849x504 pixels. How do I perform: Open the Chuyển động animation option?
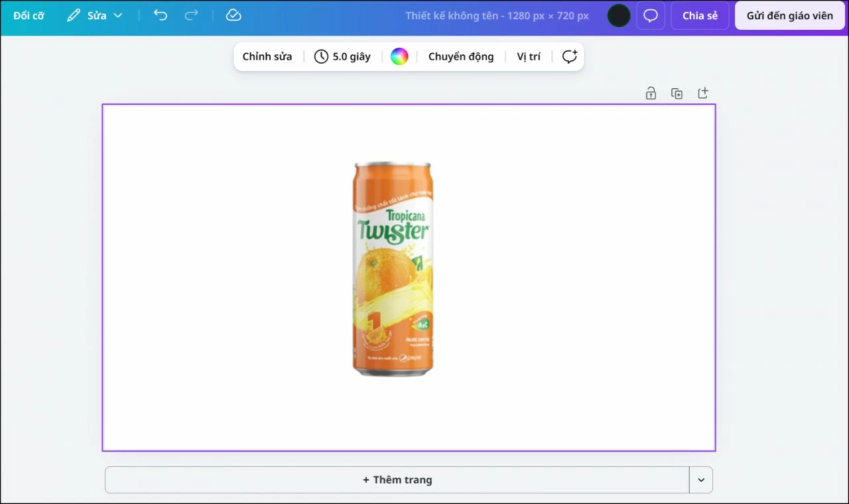[461, 56]
